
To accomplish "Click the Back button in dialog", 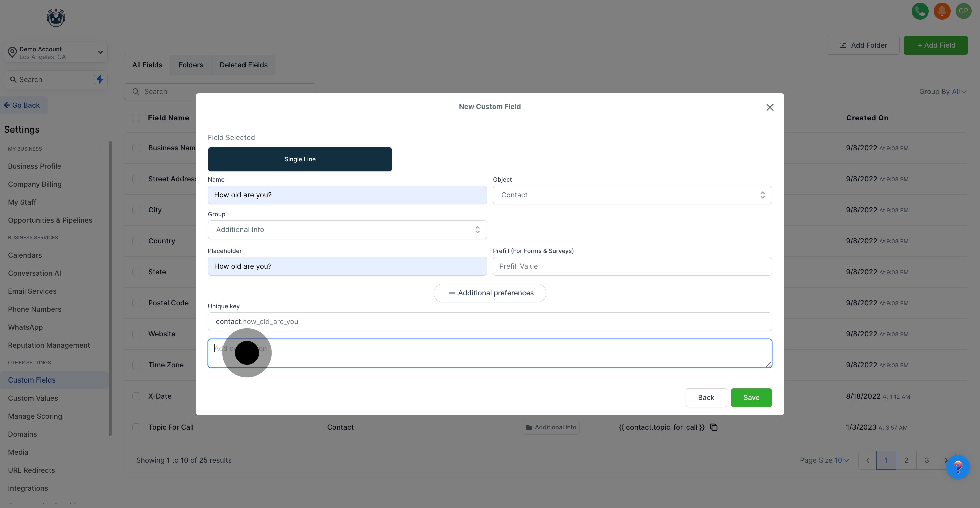I will click(706, 398).
